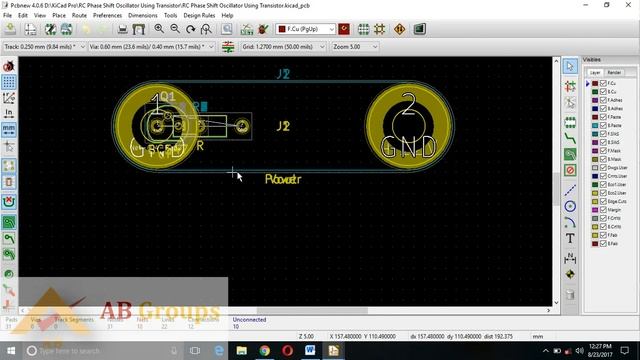Switch to footprint mode icon

click(363, 29)
